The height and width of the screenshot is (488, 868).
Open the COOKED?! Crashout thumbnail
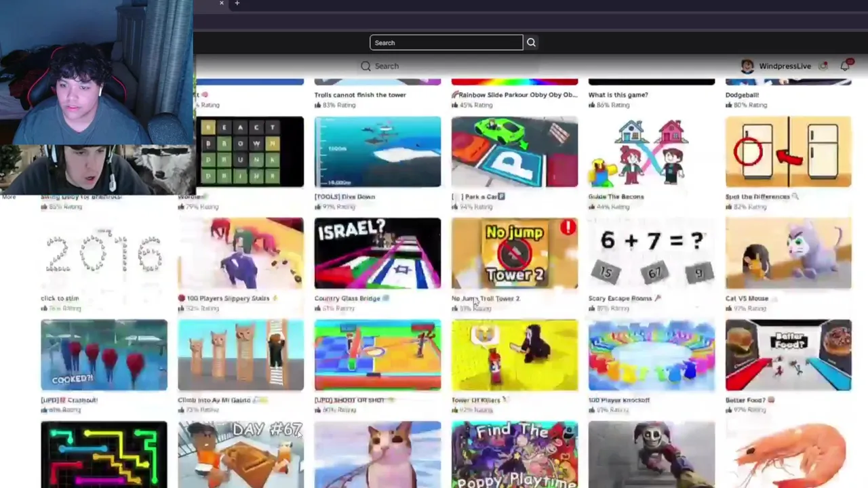pos(104,355)
